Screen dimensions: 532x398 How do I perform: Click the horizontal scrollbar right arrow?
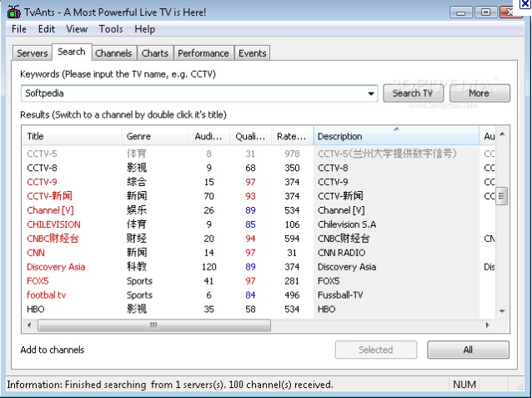coord(488,325)
